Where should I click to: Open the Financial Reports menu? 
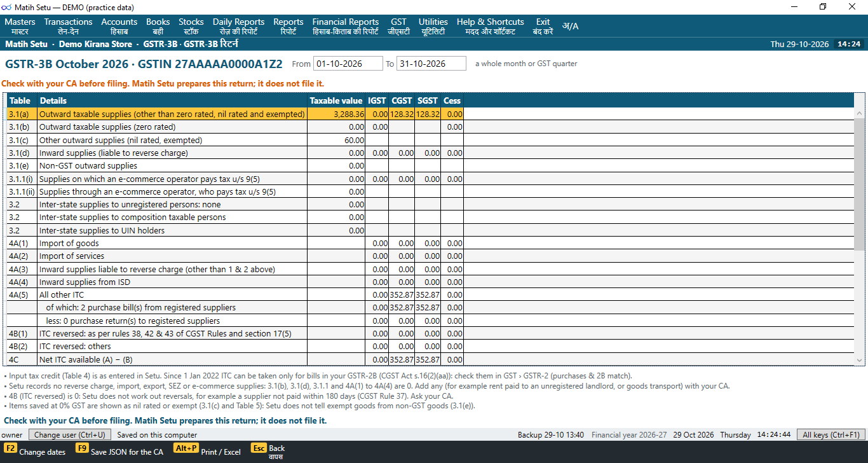(x=346, y=26)
